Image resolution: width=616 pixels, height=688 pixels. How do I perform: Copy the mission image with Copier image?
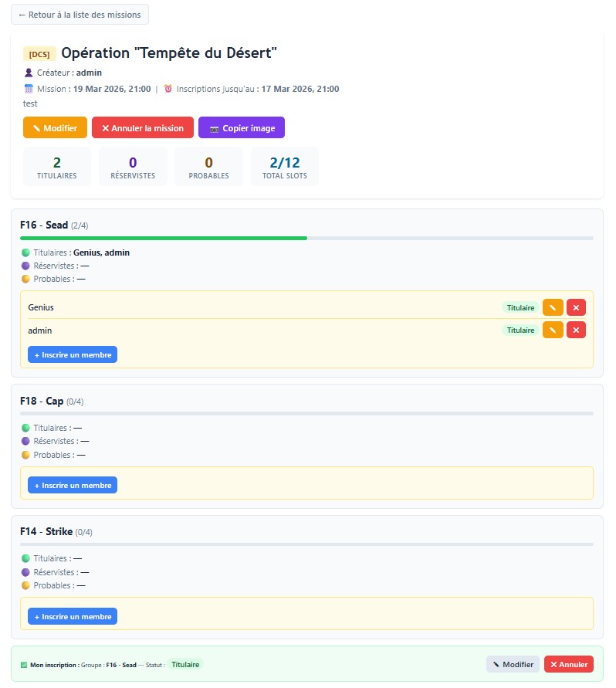coord(242,127)
